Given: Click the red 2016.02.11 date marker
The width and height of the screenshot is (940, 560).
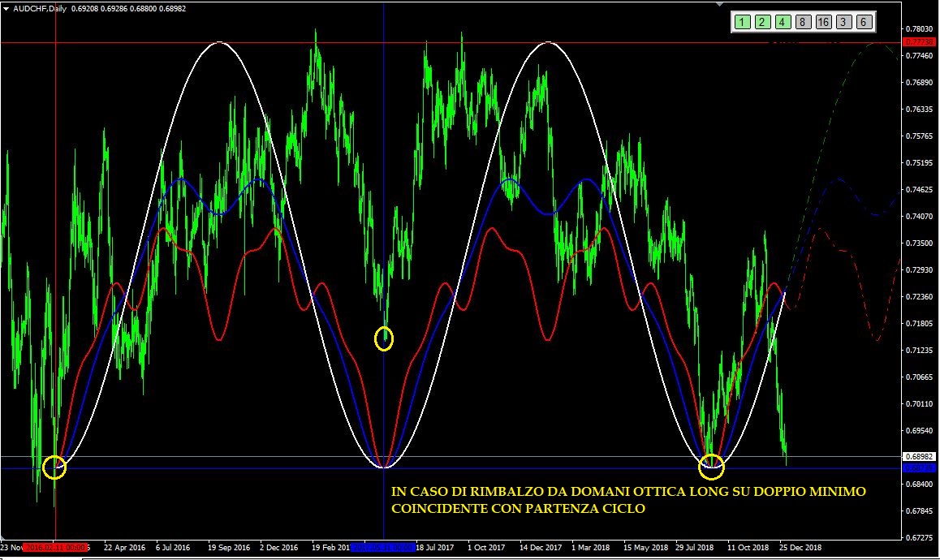Looking at the screenshot, I should click(x=55, y=548).
